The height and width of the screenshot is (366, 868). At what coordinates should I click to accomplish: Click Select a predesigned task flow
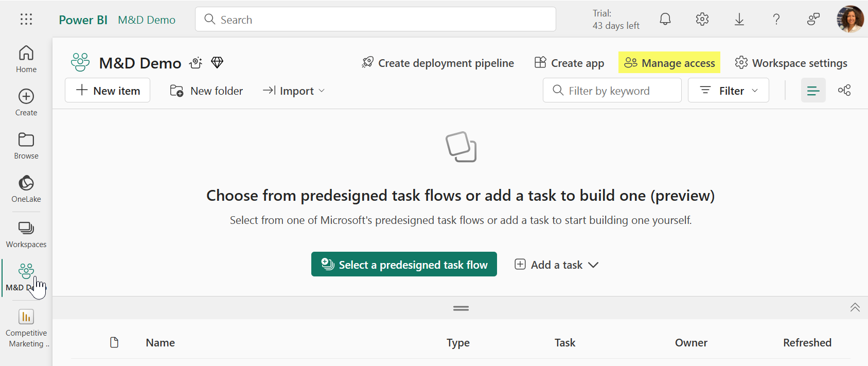click(x=404, y=264)
